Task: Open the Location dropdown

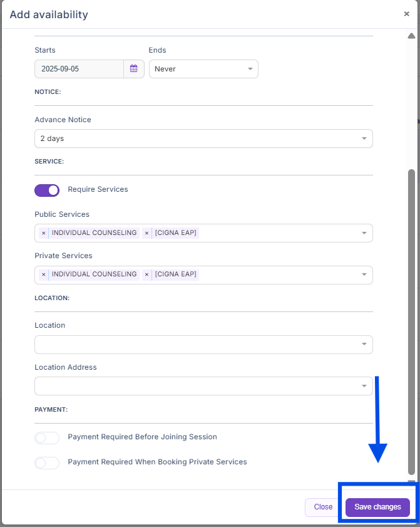Action: pos(203,345)
